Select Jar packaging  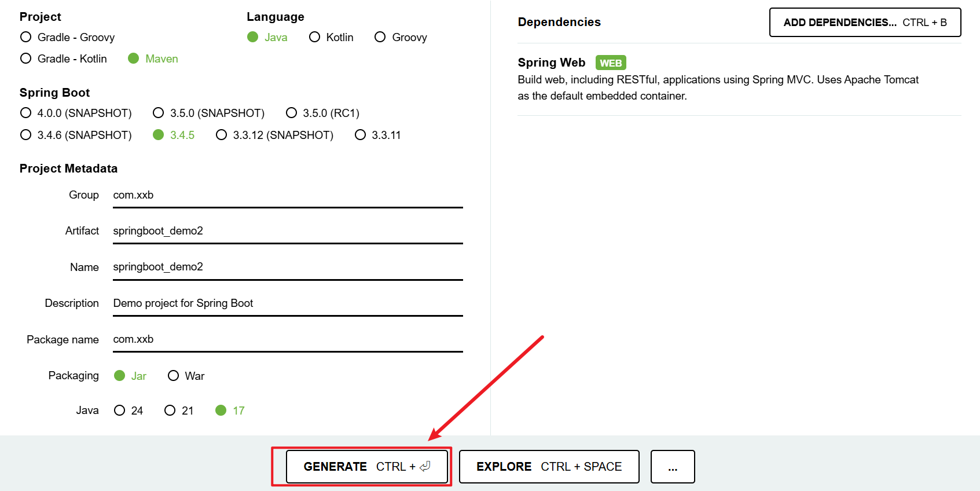(x=130, y=376)
